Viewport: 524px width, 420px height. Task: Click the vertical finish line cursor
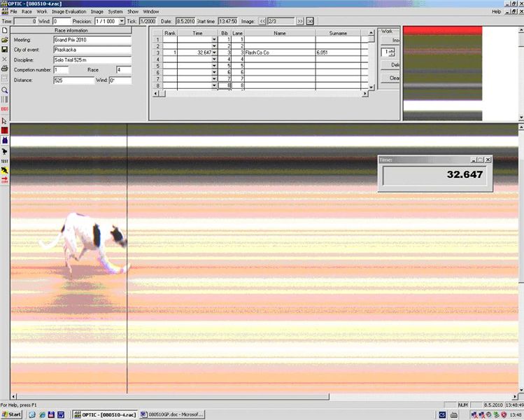point(127,258)
